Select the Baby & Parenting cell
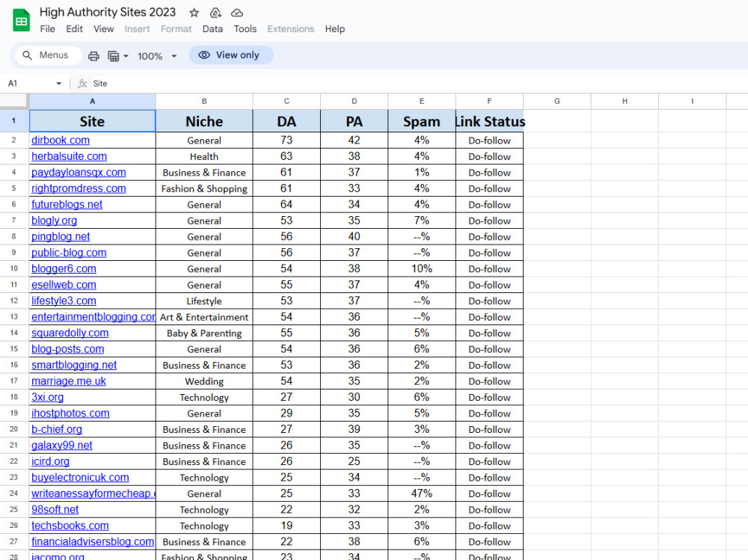 tap(204, 333)
